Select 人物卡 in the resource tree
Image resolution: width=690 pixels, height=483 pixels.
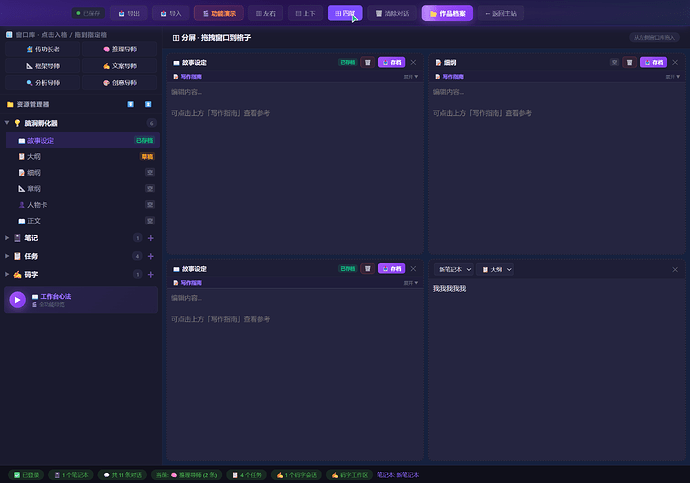coord(83,205)
